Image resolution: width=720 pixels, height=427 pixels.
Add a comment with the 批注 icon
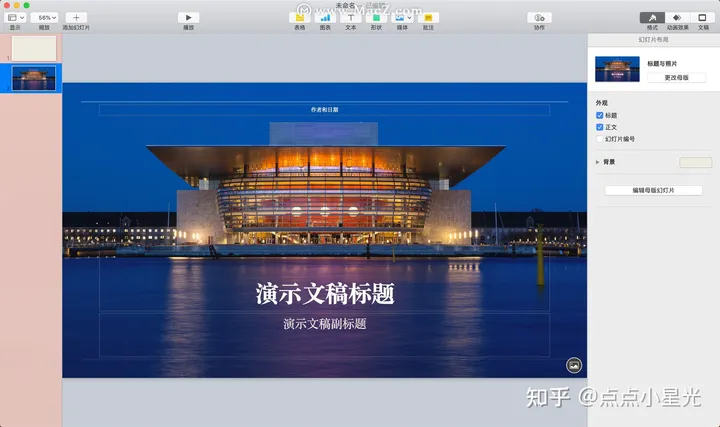click(428, 18)
